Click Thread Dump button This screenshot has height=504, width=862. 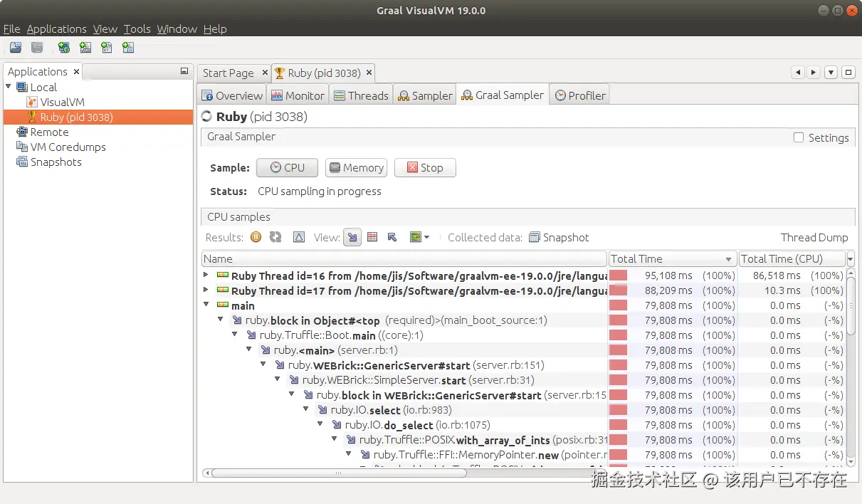814,238
